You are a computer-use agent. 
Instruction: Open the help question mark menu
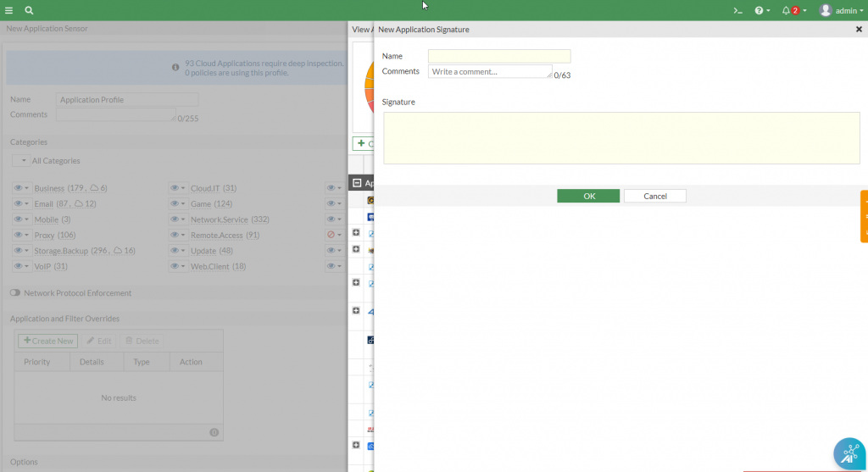[761, 10]
